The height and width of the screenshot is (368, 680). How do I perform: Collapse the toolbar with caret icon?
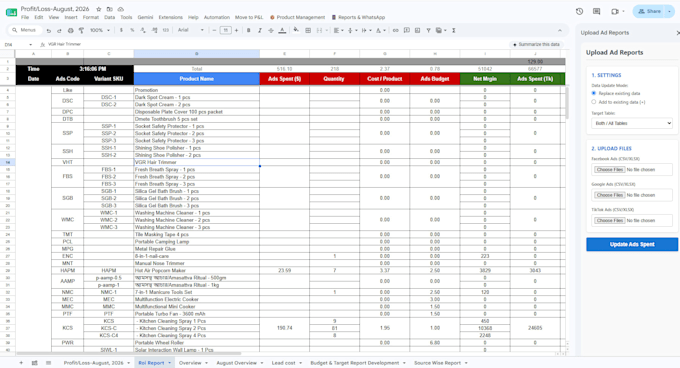click(560, 30)
